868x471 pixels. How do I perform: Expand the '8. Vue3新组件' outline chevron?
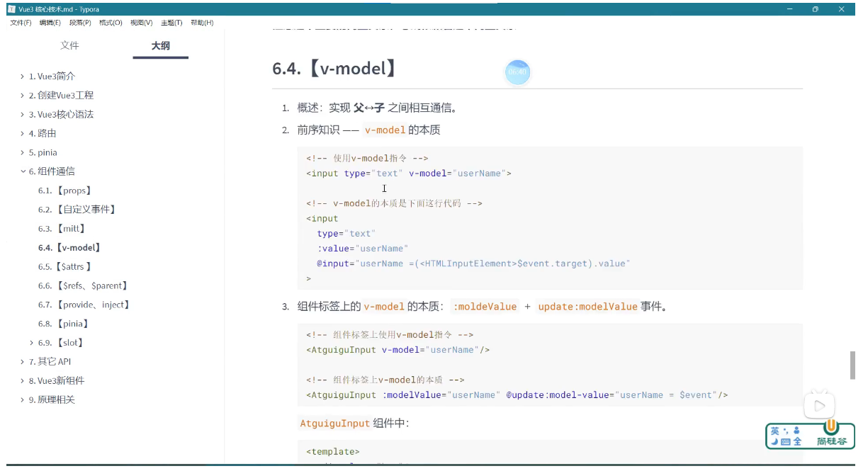[23, 381]
